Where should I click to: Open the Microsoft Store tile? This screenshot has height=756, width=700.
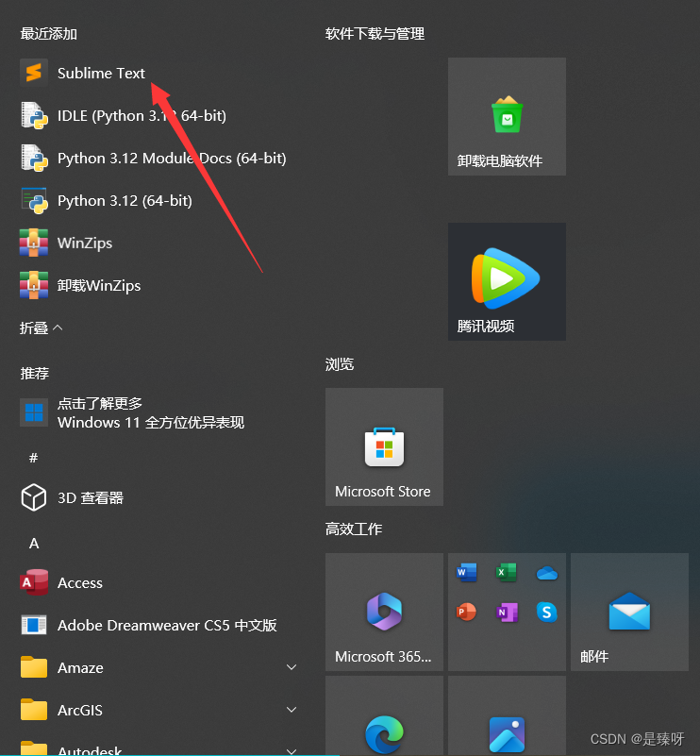(384, 447)
